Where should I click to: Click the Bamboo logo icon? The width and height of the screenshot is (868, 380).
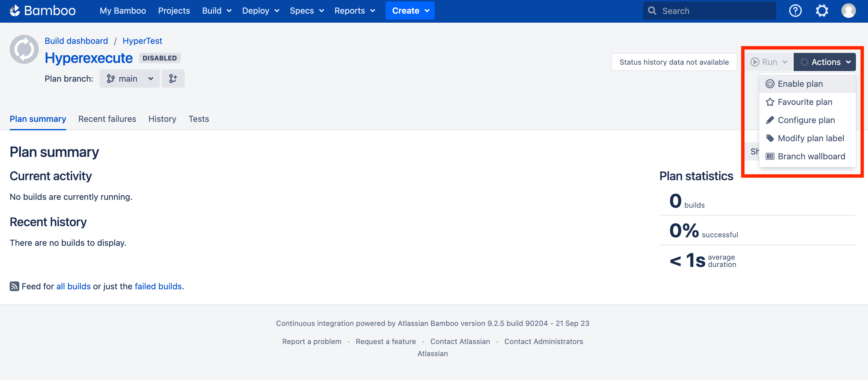tap(15, 11)
